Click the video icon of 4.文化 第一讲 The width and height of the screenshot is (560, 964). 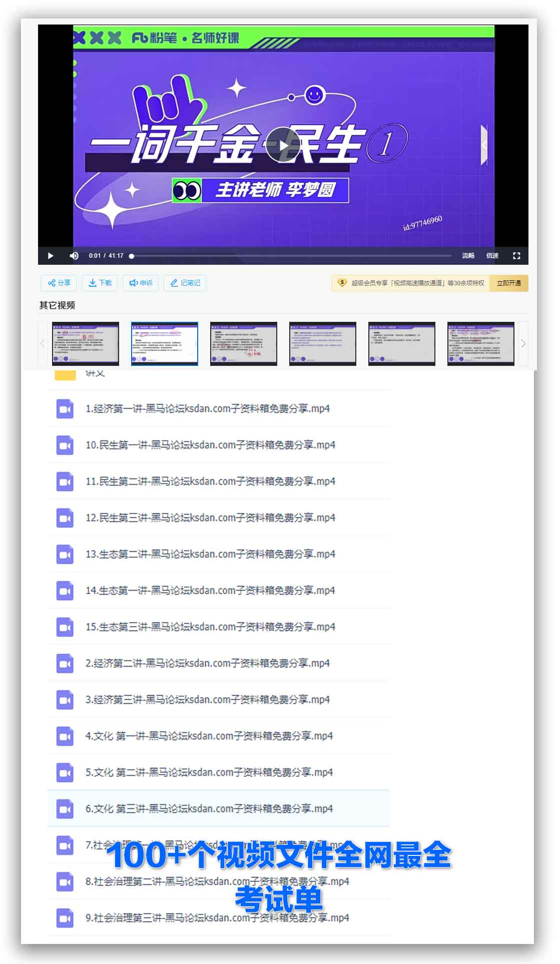65,736
